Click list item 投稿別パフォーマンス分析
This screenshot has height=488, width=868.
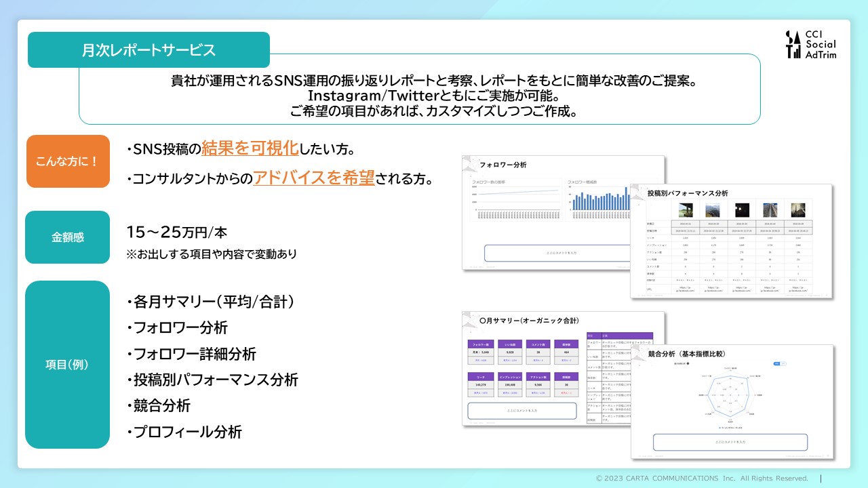(212, 380)
